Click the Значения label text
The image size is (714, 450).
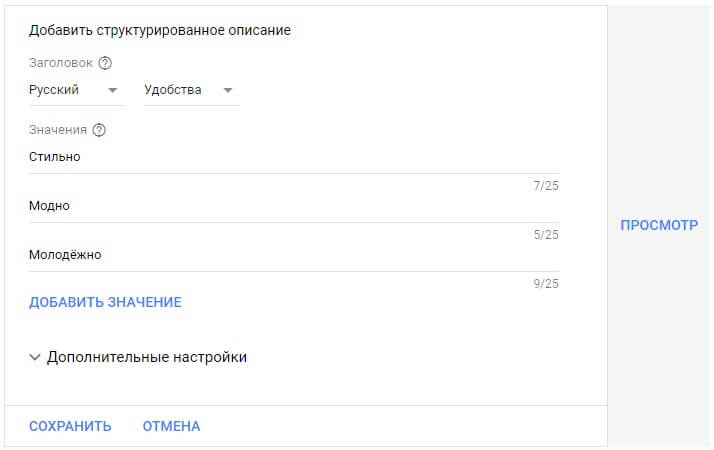(x=58, y=130)
